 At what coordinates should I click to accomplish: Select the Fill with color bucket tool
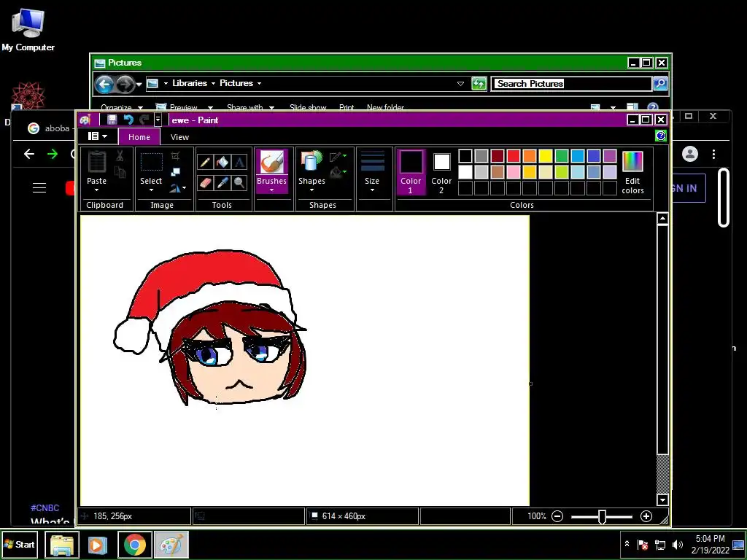click(222, 163)
